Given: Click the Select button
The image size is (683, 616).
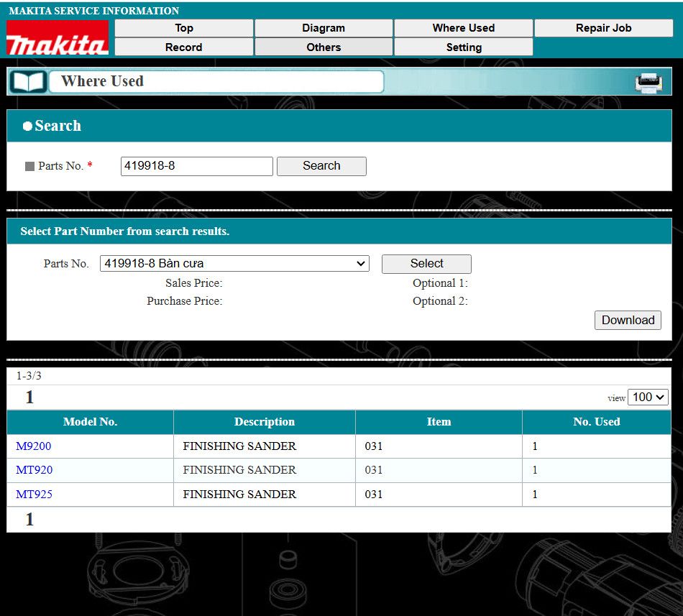Looking at the screenshot, I should point(426,264).
